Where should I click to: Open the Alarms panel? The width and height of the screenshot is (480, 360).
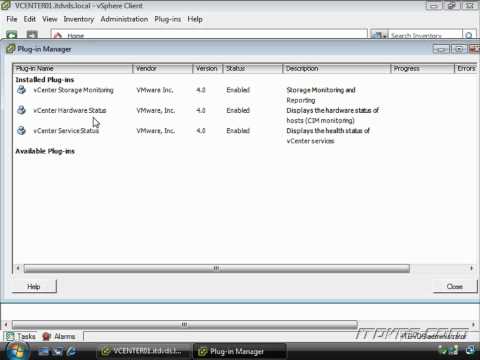59,336
